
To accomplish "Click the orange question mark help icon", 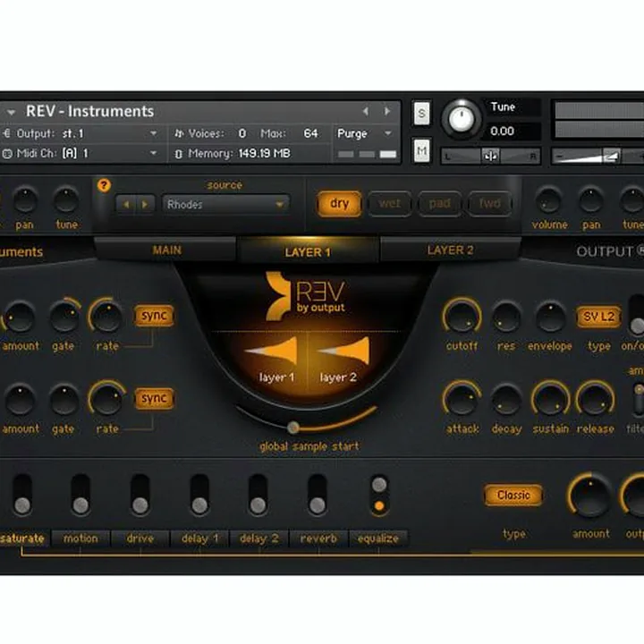I will [x=104, y=185].
